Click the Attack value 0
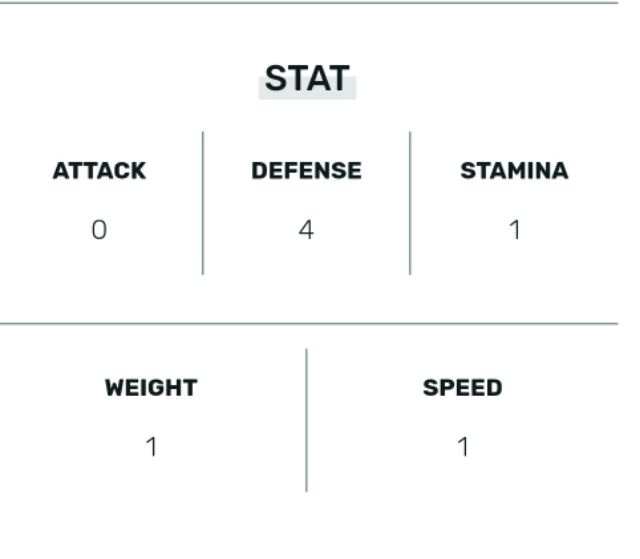The width and height of the screenshot is (640, 559). point(99,230)
